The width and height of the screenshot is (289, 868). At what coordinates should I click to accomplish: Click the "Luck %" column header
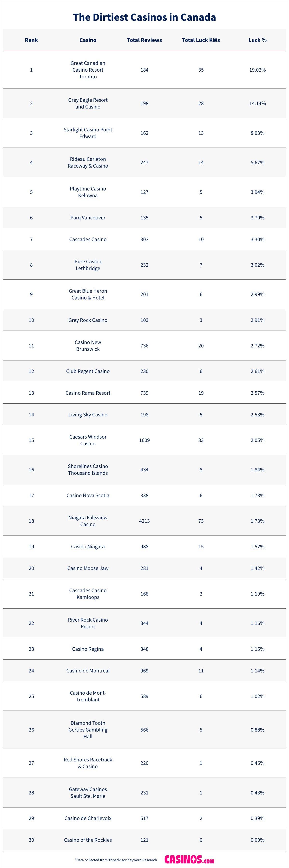coord(257,40)
